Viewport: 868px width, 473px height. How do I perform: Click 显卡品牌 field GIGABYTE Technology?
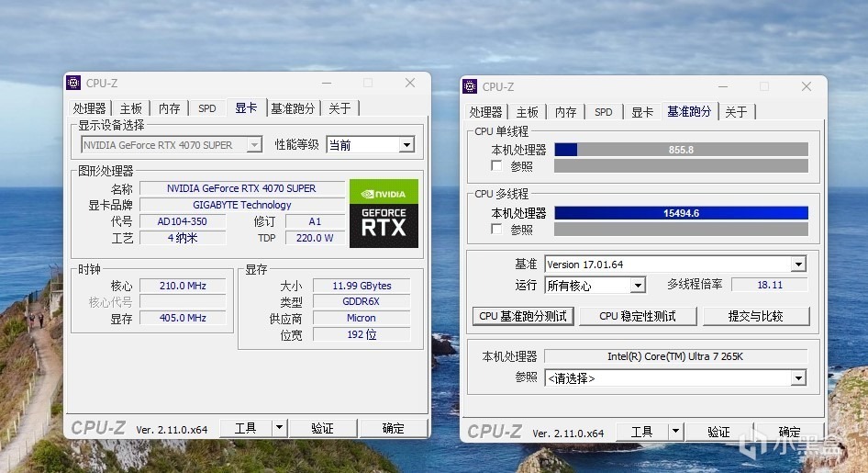(242, 205)
